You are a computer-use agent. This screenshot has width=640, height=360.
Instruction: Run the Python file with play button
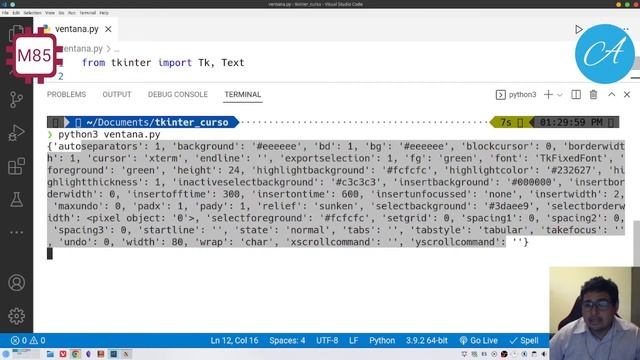pyautogui.click(x=578, y=29)
